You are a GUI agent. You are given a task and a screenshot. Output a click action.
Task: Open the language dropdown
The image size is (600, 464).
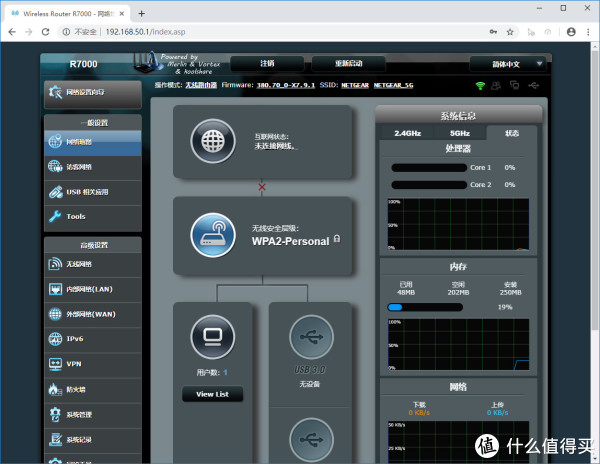click(509, 64)
